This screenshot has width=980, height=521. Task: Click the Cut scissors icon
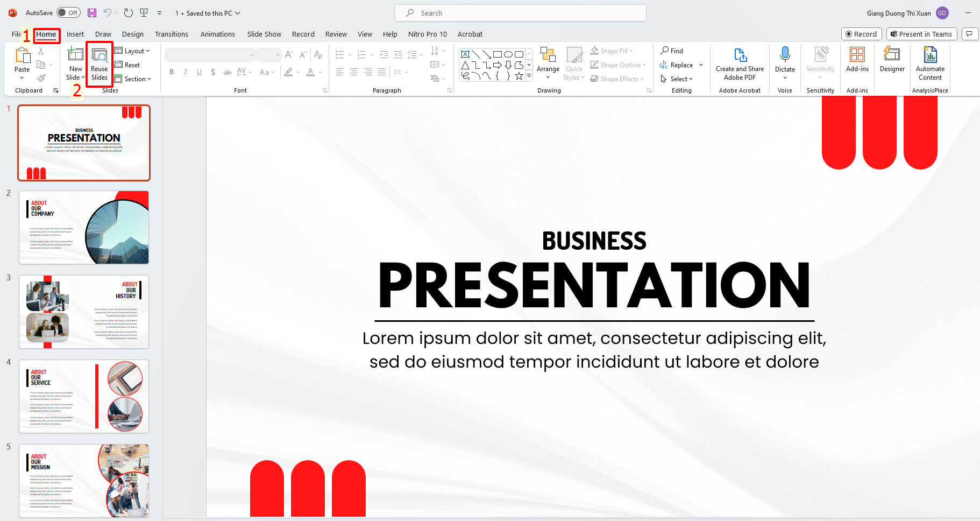coord(41,51)
